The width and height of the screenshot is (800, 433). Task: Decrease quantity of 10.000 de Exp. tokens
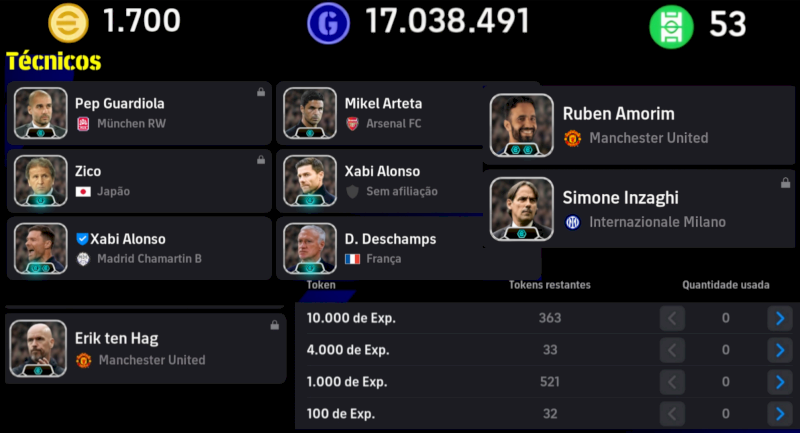coord(673,318)
